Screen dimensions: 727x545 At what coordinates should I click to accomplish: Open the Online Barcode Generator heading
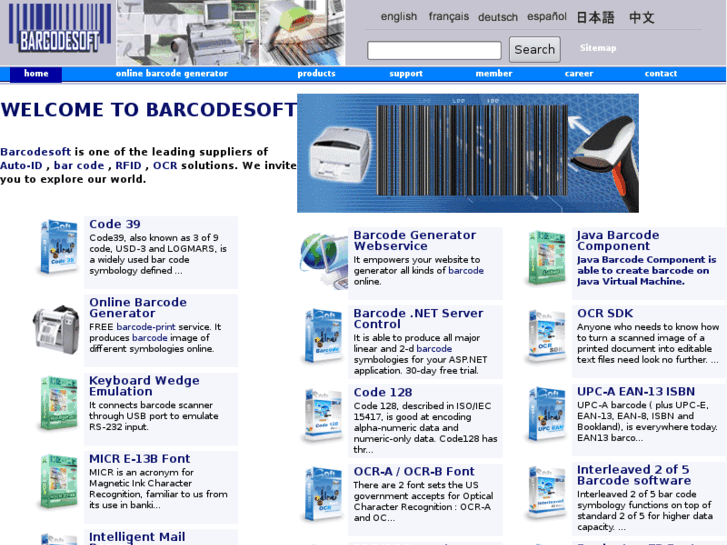138,308
